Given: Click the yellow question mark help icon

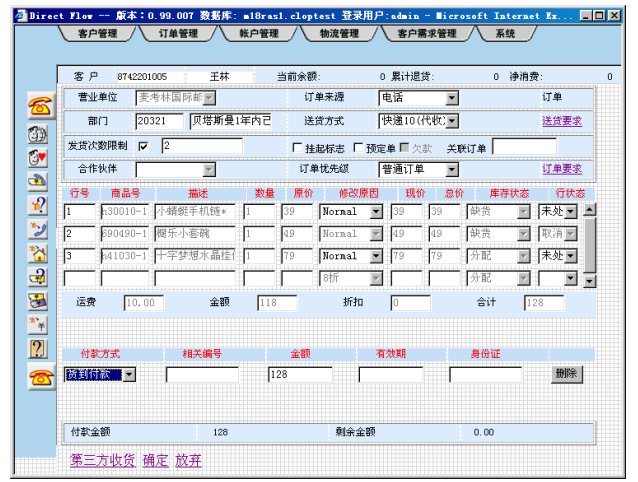Looking at the screenshot, I should pos(39,347).
